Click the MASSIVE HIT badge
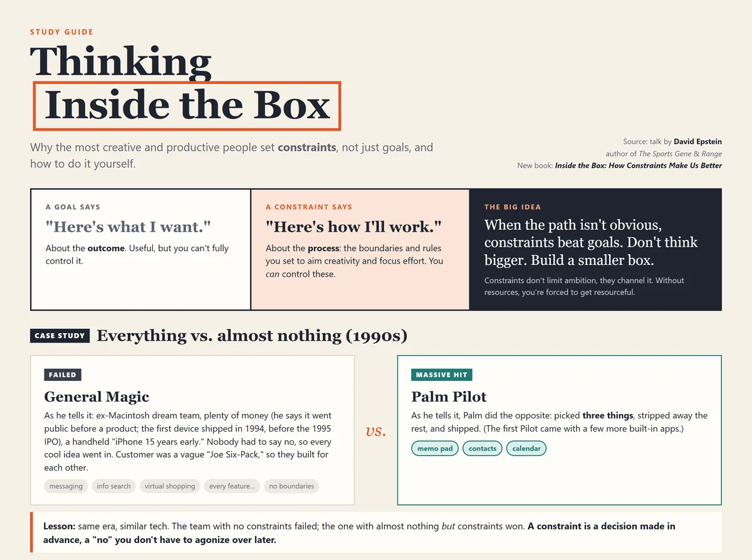Screen dimensions: 752x560 442,375
